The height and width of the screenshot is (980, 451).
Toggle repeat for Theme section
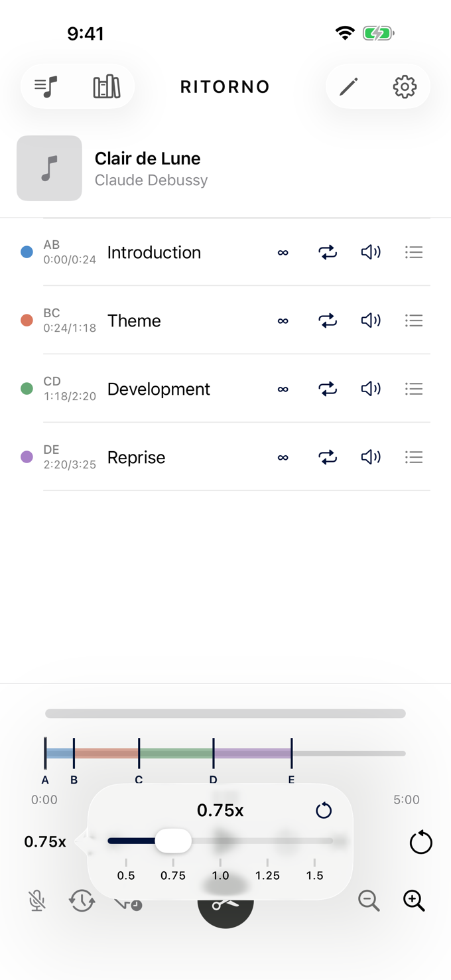pos(328,320)
